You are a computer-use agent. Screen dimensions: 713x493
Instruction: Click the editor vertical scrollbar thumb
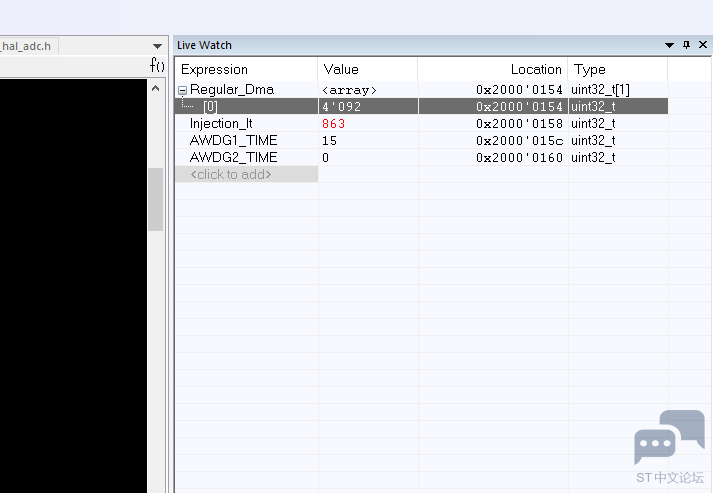point(156,200)
